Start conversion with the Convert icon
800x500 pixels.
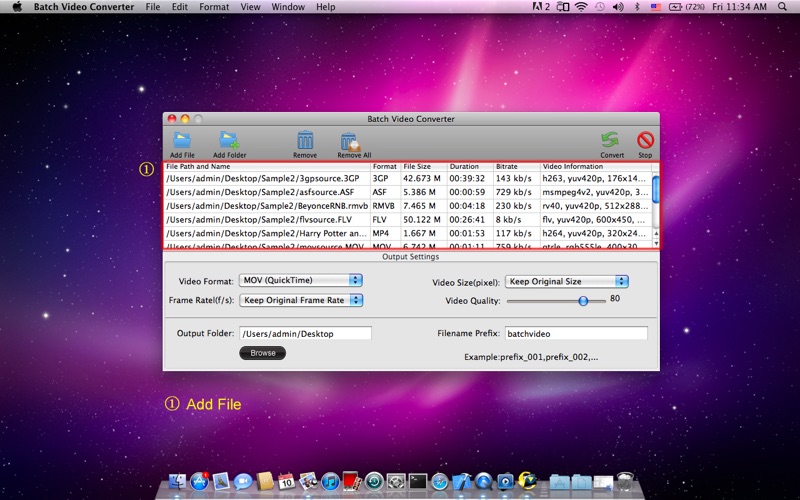coord(610,140)
